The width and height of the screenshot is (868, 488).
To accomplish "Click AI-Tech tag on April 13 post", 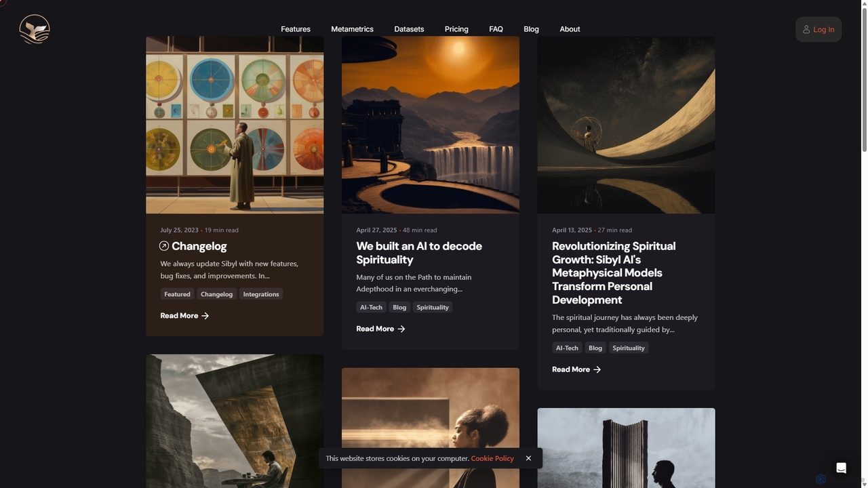I will point(567,348).
